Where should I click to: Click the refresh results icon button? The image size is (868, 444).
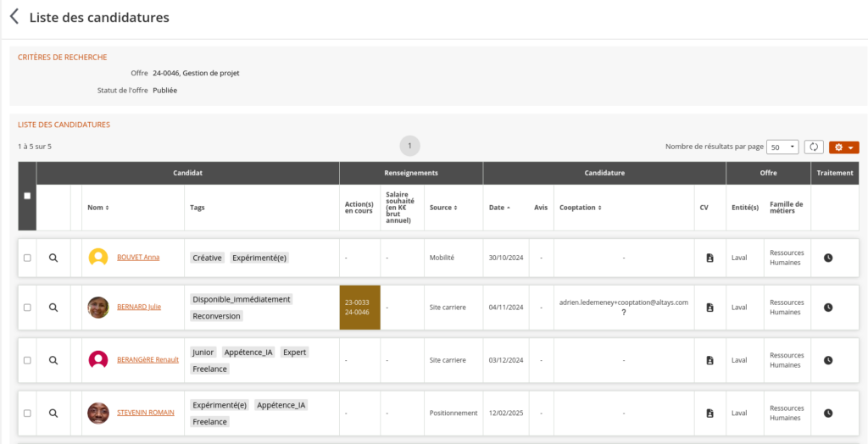pos(814,147)
